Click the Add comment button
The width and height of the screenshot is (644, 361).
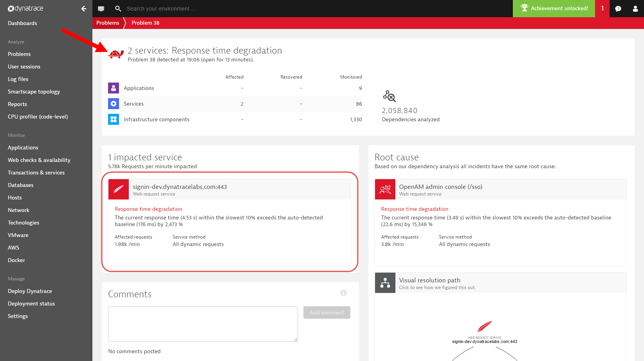pyautogui.click(x=327, y=313)
